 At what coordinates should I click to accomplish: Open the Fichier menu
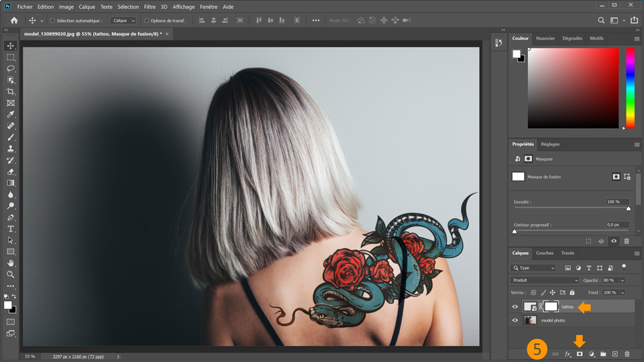pos(25,7)
